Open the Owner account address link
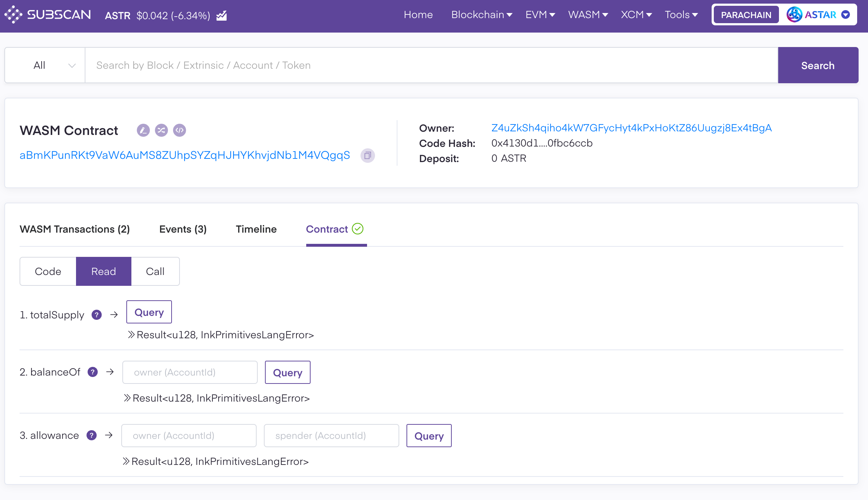Image resolution: width=868 pixels, height=500 pixels. (x=631, y=128)
